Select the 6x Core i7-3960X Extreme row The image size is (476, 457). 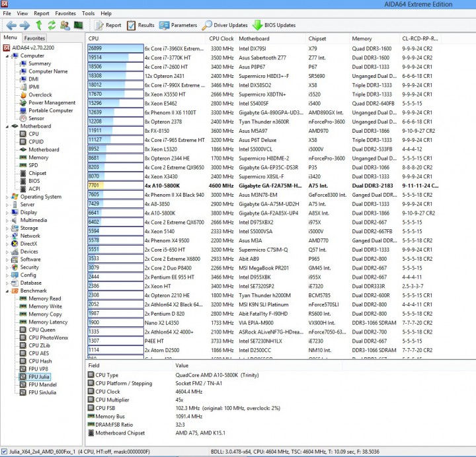coord(263,48)
